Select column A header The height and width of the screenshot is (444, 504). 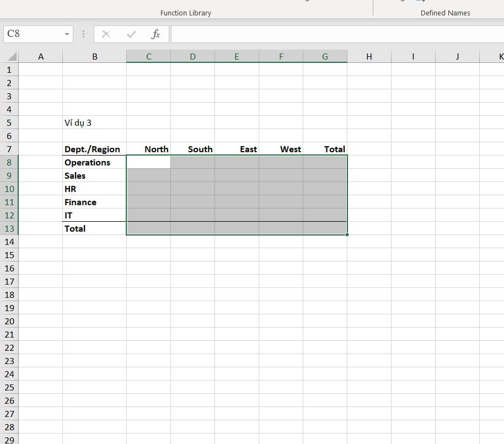click(40, 56)
